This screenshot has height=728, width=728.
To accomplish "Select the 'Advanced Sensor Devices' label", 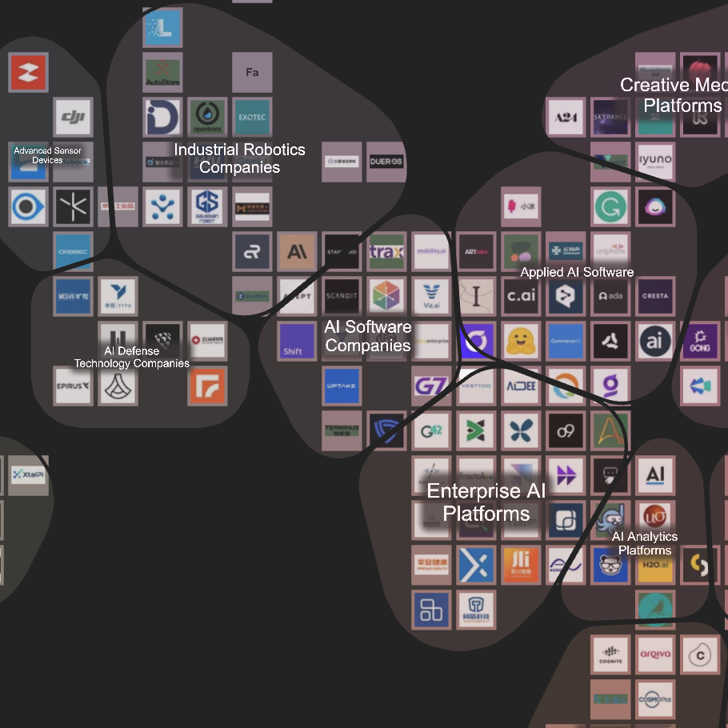I will pyautogui.click(x=47, y=155).
